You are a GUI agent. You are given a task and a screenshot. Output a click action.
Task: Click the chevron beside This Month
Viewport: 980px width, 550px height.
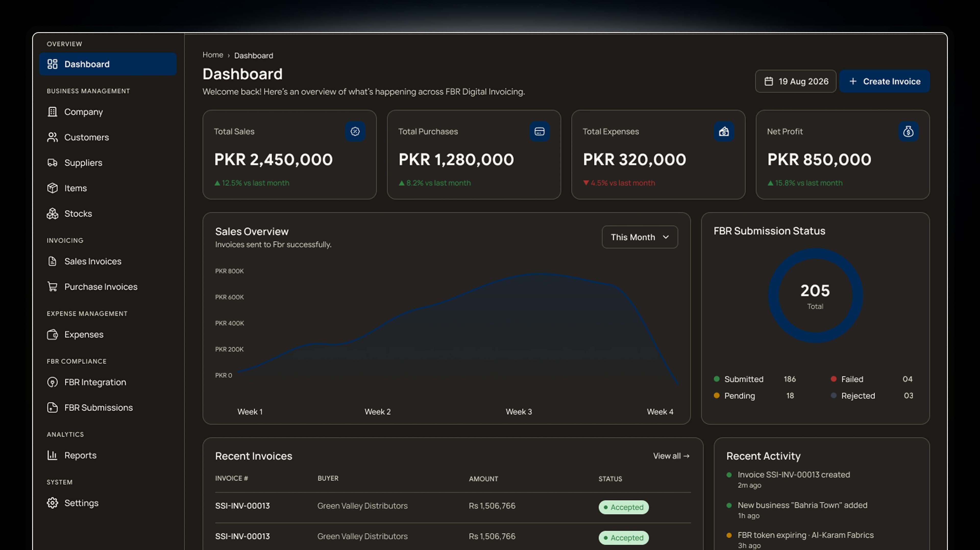coord(665,237)
